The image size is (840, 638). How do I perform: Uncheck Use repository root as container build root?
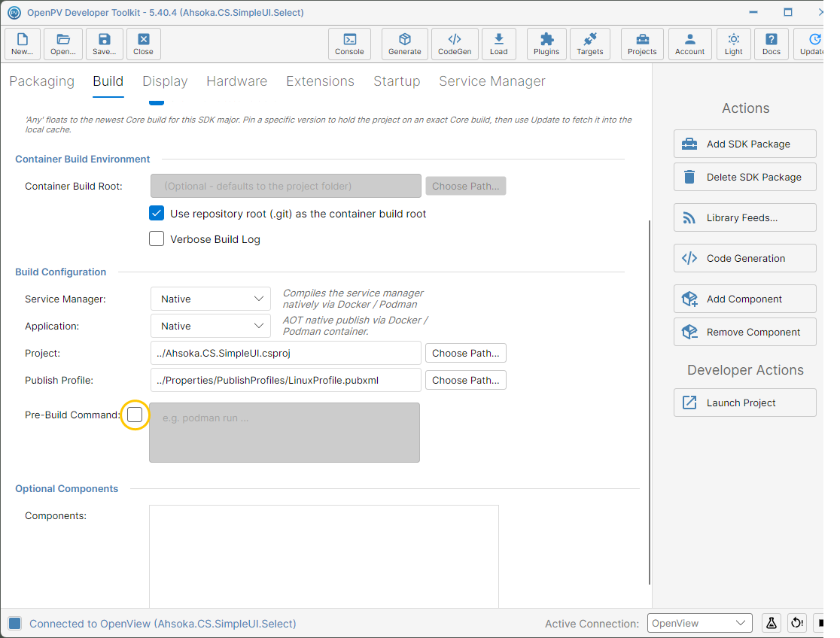click(157, 213)
